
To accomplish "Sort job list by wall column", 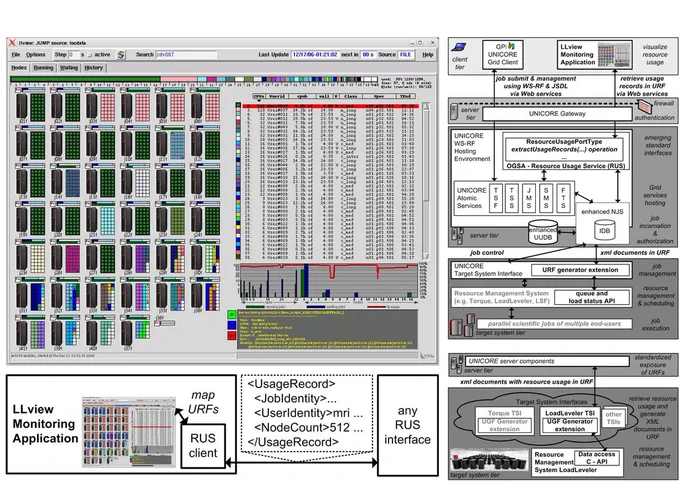I will [x=324, y=96].
